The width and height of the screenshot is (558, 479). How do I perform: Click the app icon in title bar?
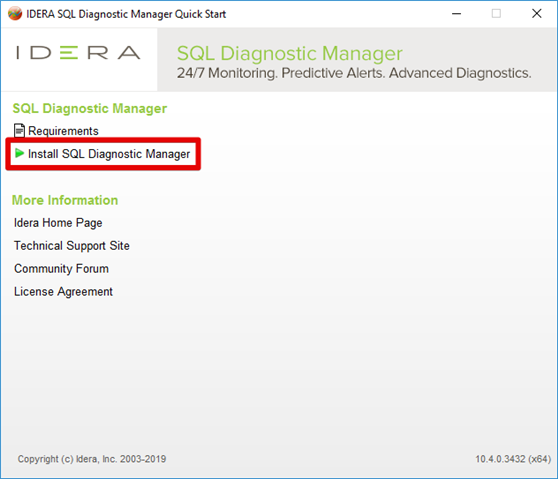[15, 14]
